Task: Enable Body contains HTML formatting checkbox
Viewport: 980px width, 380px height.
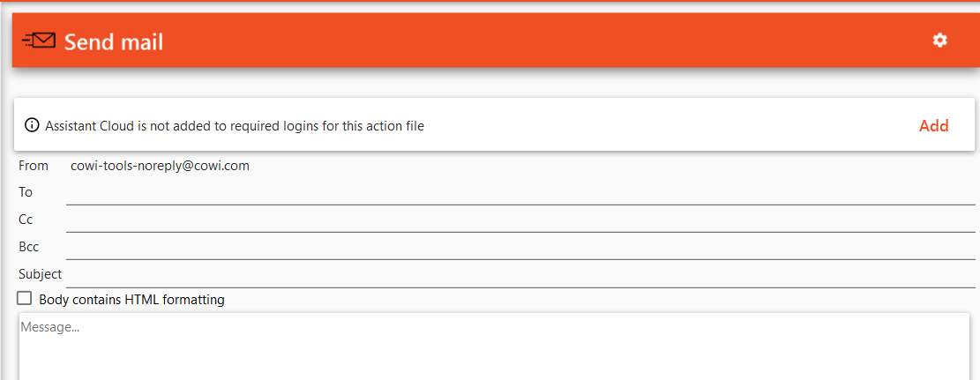Action: (x=25, y=299)
